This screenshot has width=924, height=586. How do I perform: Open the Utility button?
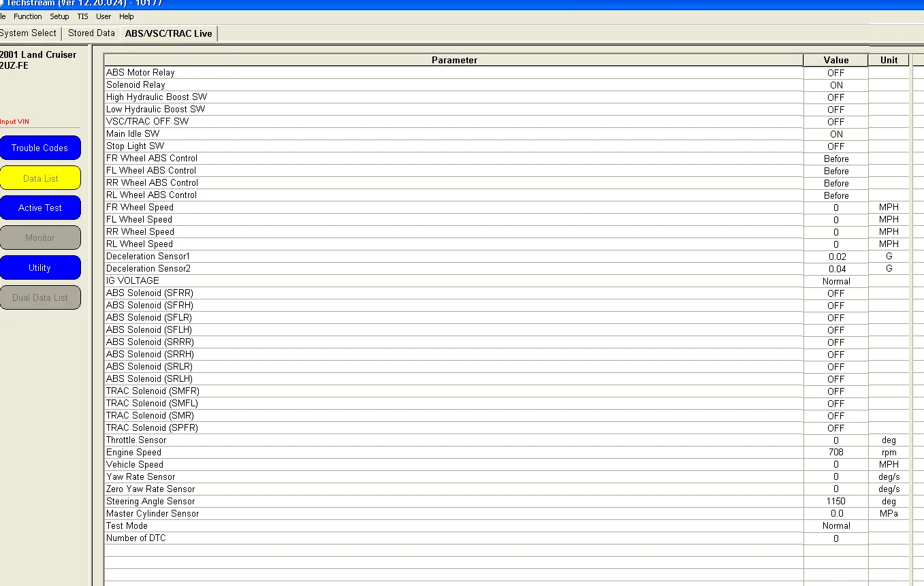click(39, 267)
